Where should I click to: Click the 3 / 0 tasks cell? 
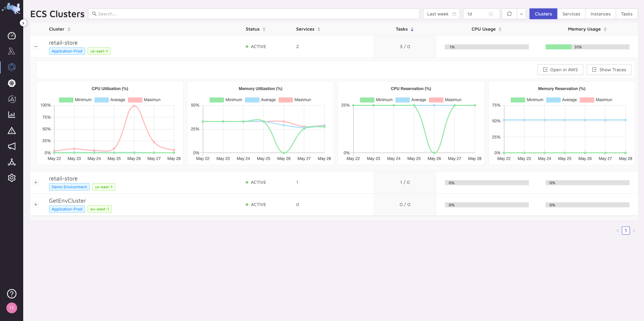tap(405, 47)
